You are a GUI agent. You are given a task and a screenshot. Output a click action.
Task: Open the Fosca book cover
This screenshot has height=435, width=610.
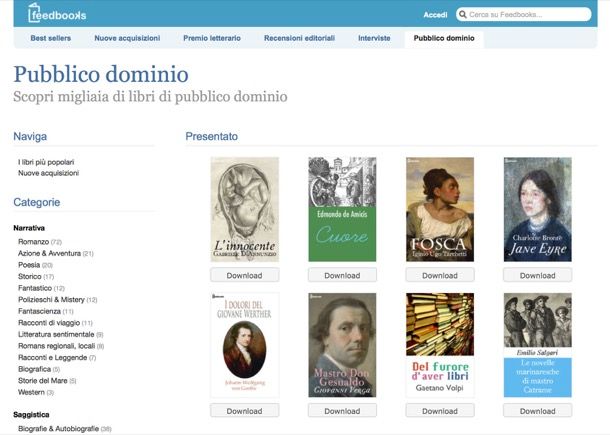pos(440,209)
